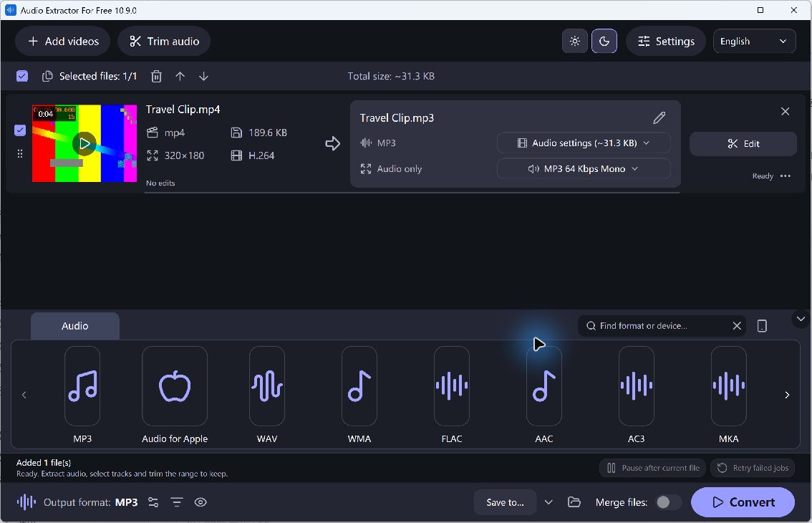This screenshot has height=523, width=812.
Task: Choose the Audio for Apple format
Action: pyautogui.click(x=175, y=386)
